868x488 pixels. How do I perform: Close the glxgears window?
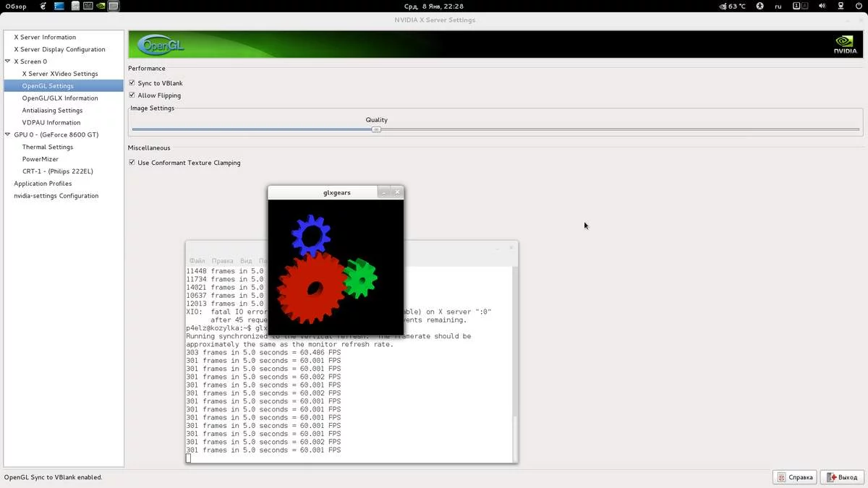point(397,192)
